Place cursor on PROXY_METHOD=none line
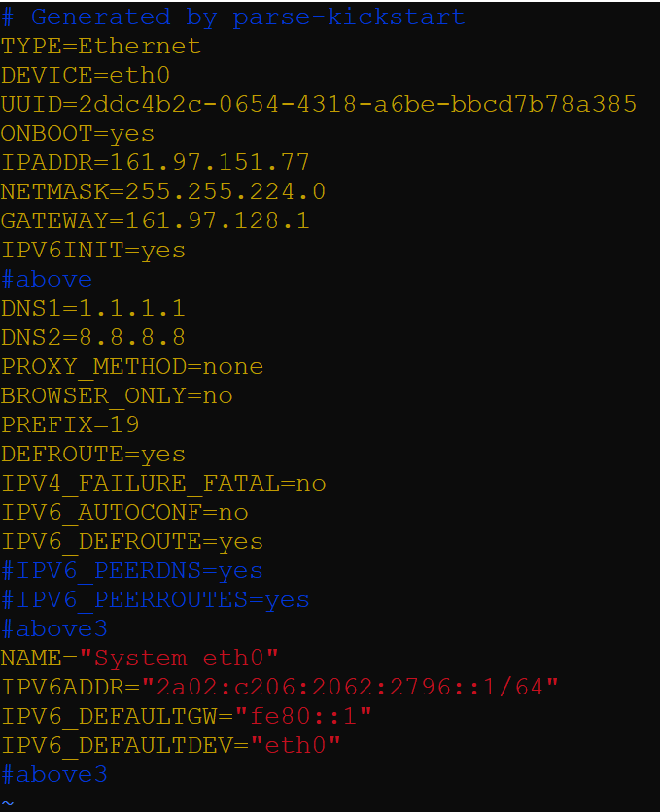The image size is (660, 812). [x=132, y=367]
